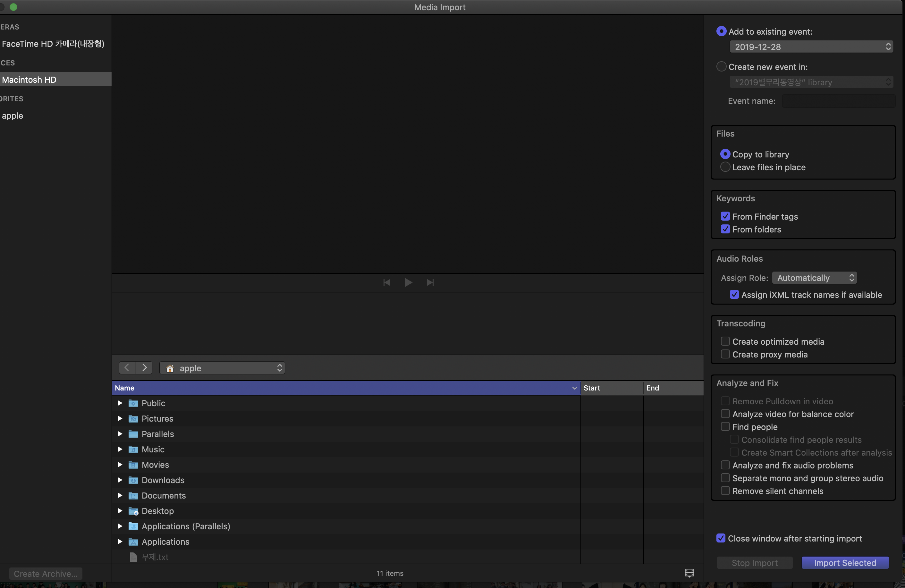Click the forward navigation arrow
The height and width of the screenshot is (588, 905).
(x=144, y=367)
